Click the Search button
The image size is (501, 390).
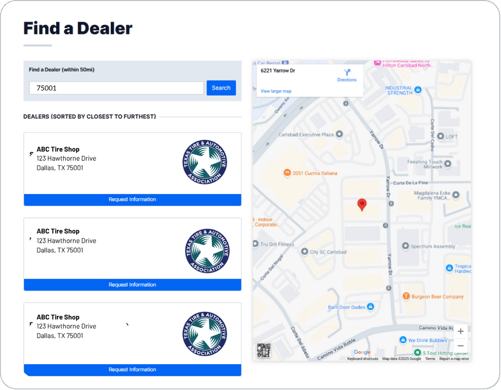(x=221, y=88)
